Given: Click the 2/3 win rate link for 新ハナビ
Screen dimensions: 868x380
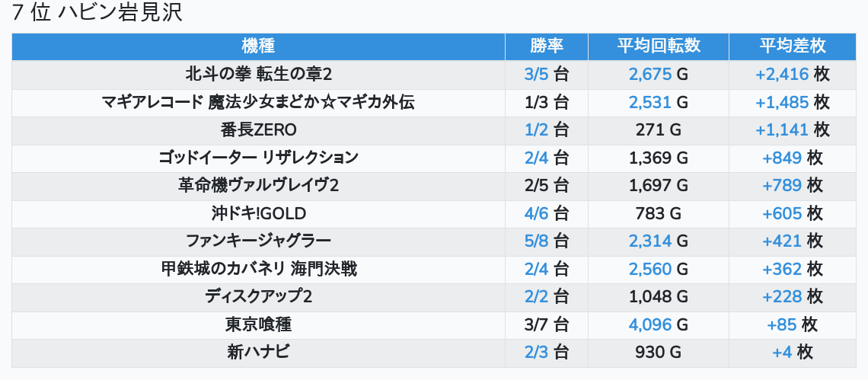Looking at the screenshot, I should pyautogui.click(x=537, y=353).
